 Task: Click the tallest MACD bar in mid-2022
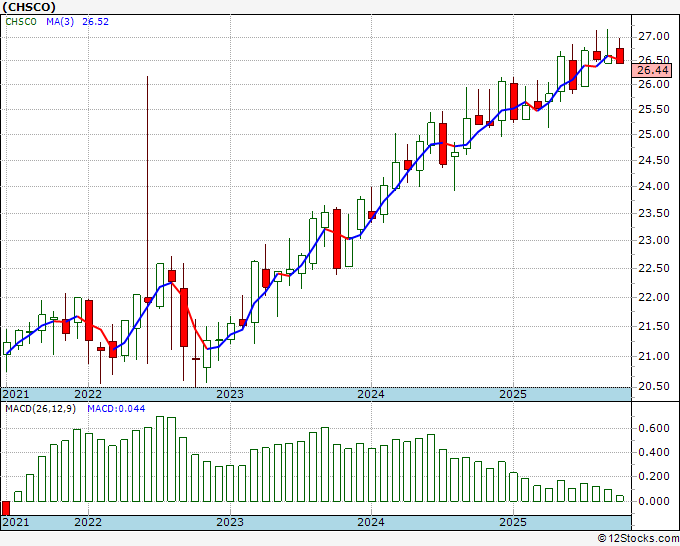[160, 459]
